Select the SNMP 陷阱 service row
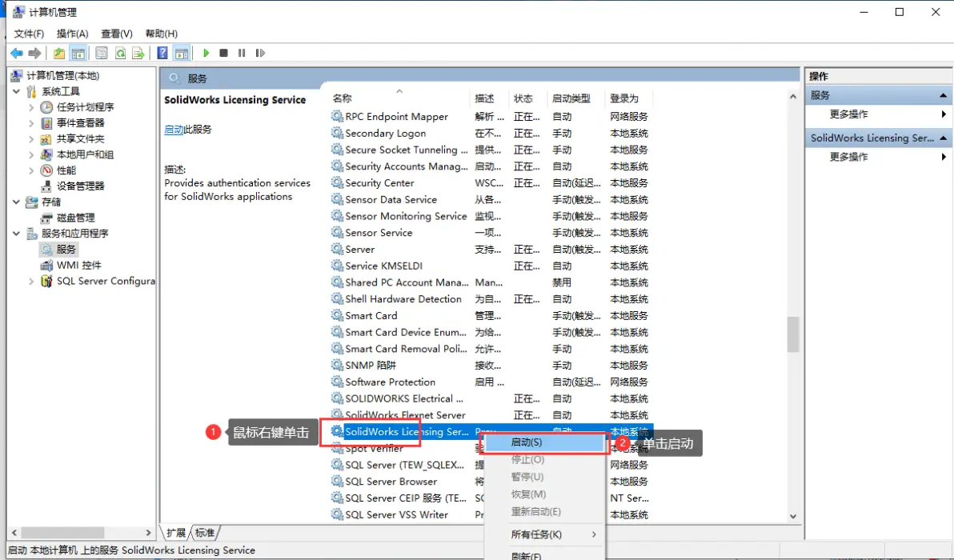Screen dimensions: 954x560 click(x=490, y=366)
